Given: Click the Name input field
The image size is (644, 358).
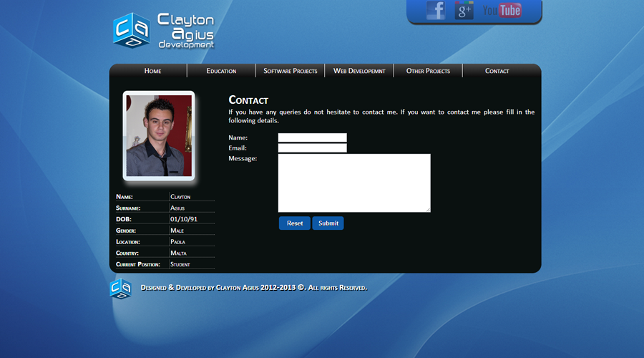Looking at the screenshot, I should pos(313,137).
